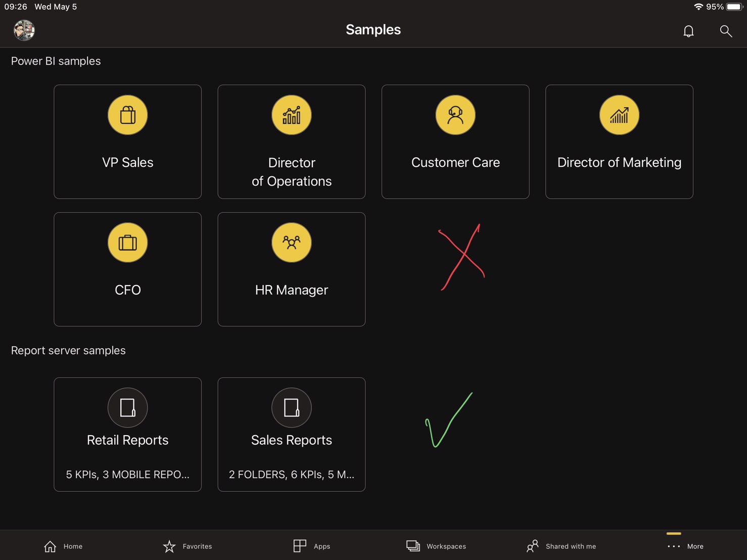Image resolution: width=747 pixels, height=560 pixels.
Task: Switch to the More tab label
Action: (695, 546)
